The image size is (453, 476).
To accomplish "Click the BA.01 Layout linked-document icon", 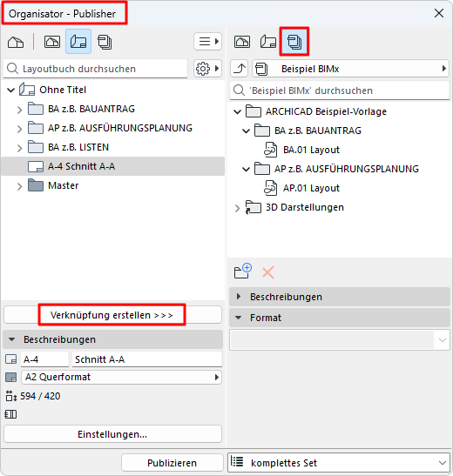I will pos(270,150).
